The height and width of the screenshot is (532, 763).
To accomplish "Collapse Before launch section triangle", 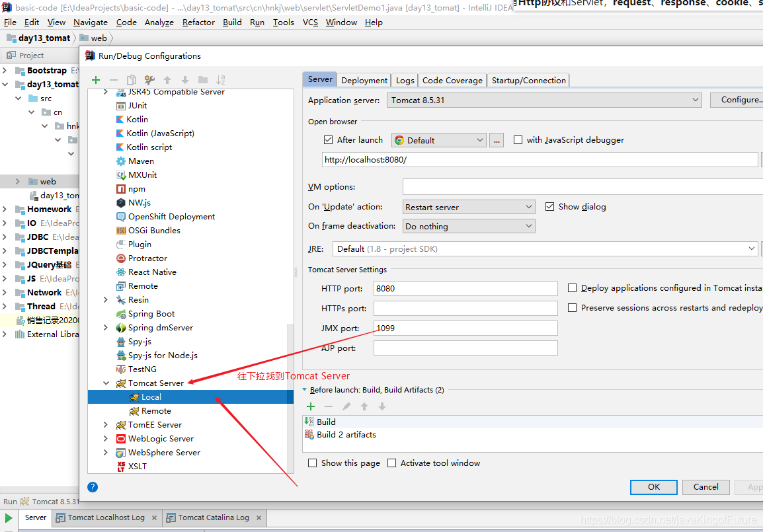I will pyautogui.click(x=305, y=390).
